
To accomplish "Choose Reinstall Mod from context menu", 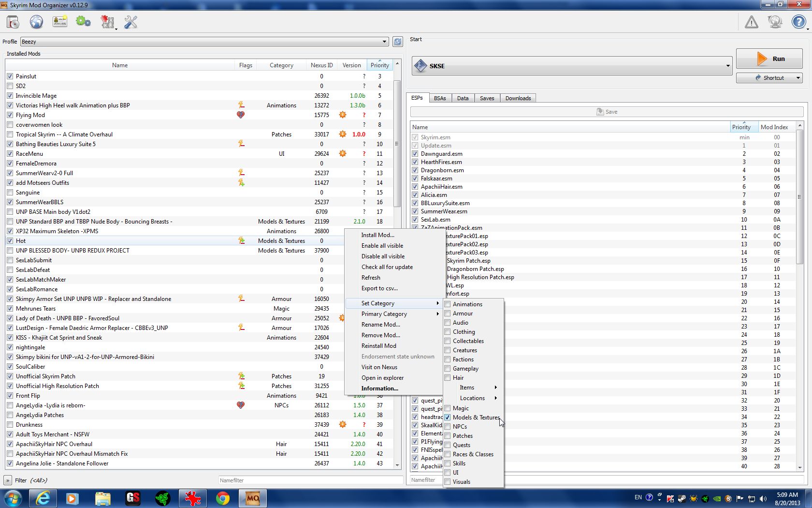I will pyautogui.click(x=379, y=346).
